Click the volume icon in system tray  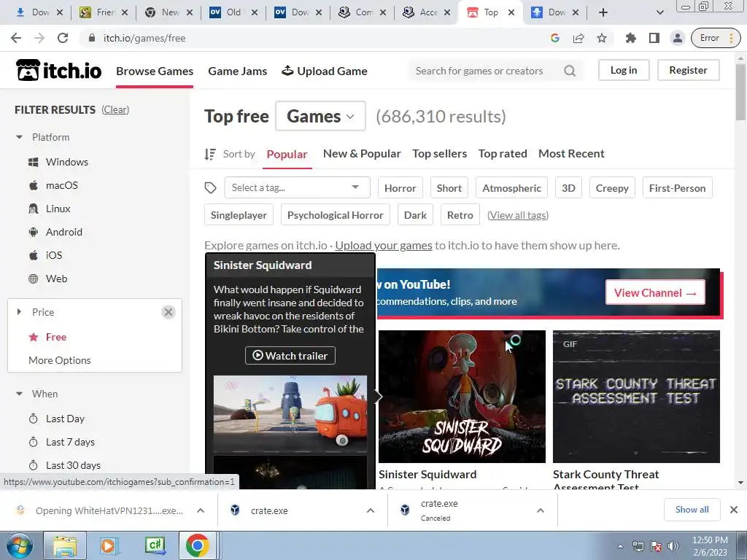pyautogui.click(x=673, y=546)
